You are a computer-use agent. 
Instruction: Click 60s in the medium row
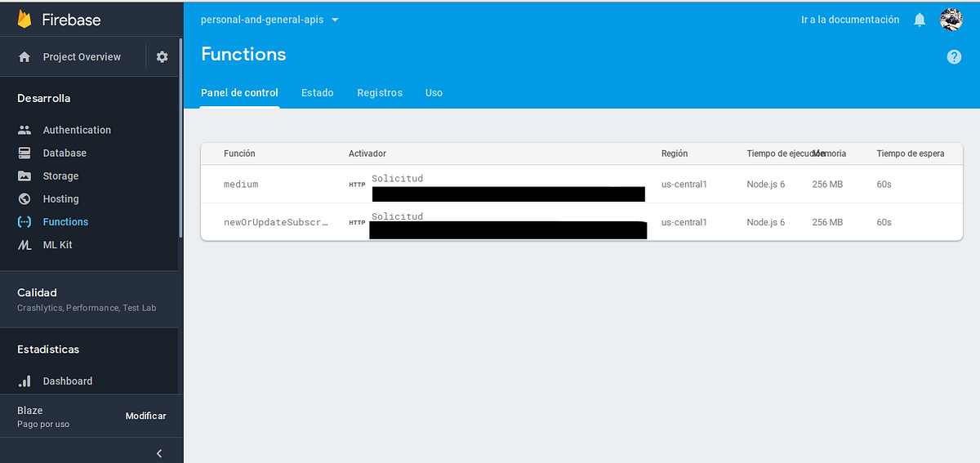(884, 185)
